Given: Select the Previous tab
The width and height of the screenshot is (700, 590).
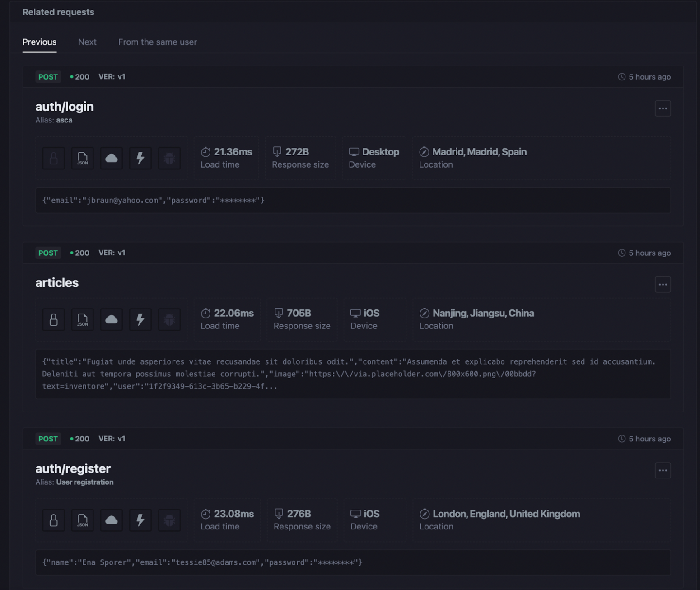Looking at the screenshot, I should click(x=40, y=42).
